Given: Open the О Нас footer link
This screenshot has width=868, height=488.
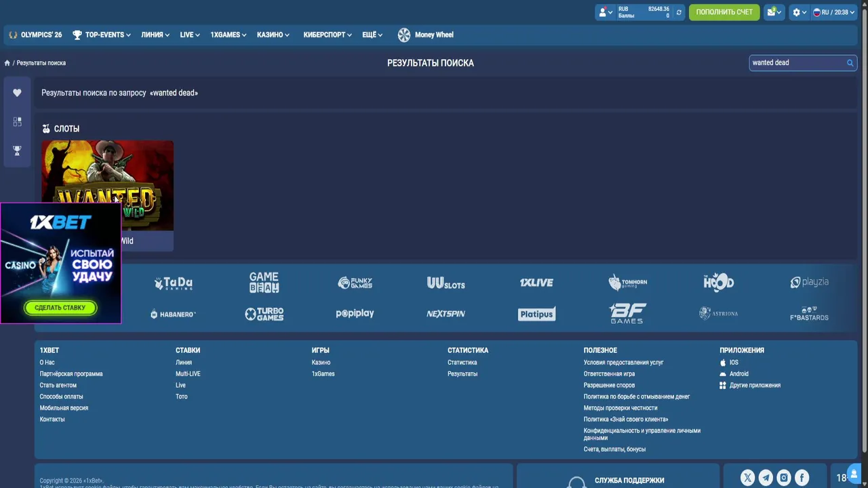Looking at the screenshot, I should [47, 363].
